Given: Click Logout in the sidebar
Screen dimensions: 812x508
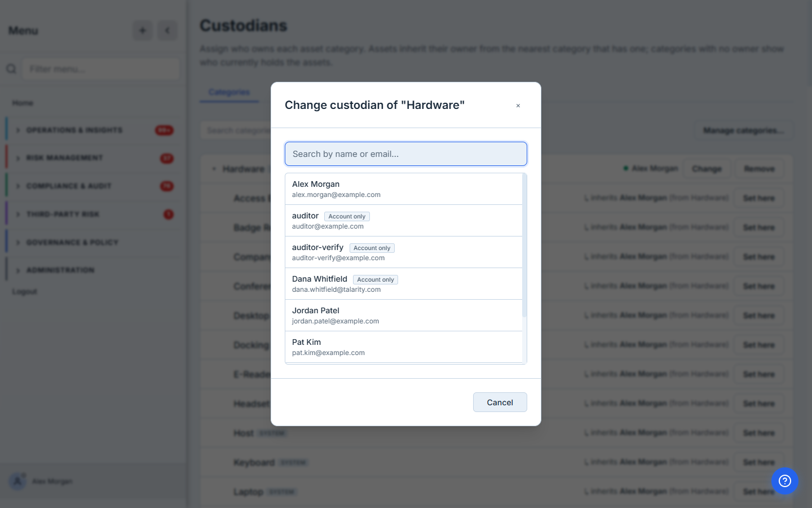Looking at the screenshot, I should coord(25,291).
